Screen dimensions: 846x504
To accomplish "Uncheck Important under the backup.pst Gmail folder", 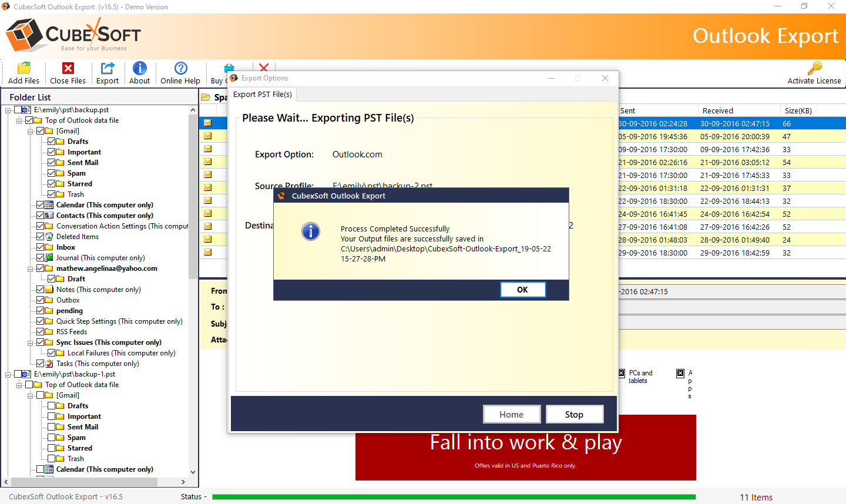I will point(52,152).
